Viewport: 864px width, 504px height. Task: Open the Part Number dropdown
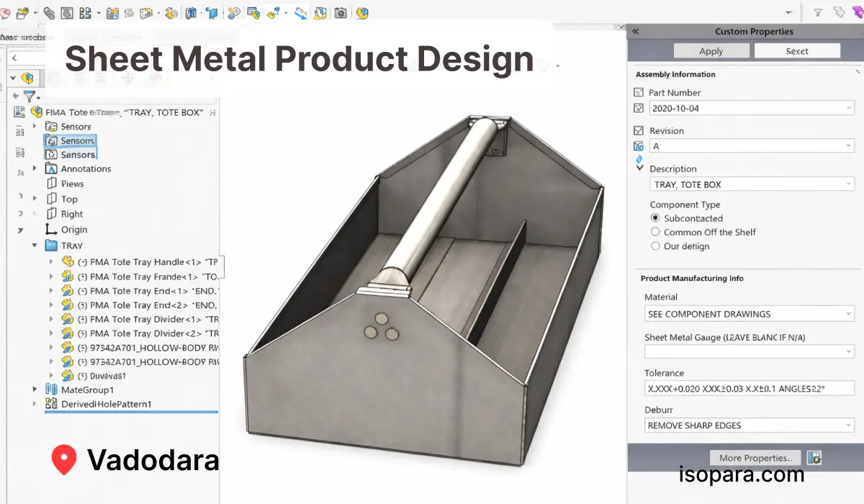[849, 108]
